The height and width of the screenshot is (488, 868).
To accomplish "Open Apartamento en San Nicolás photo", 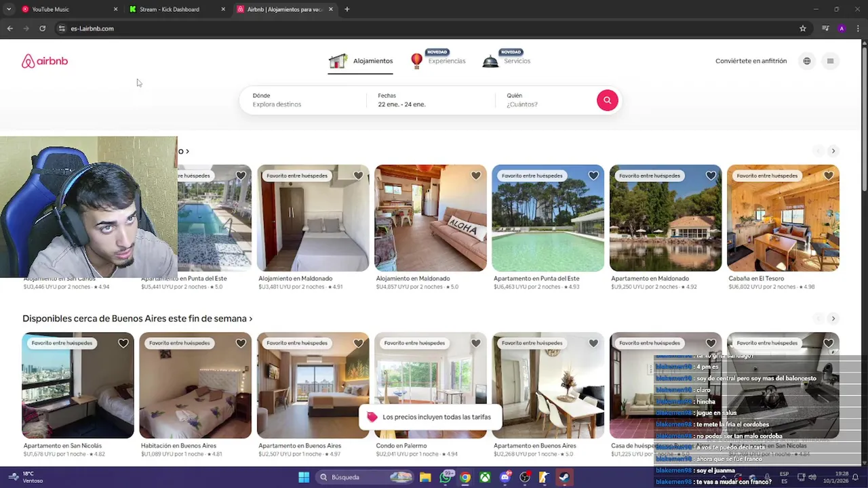I will pyautogui.click(x=78, y=386).
